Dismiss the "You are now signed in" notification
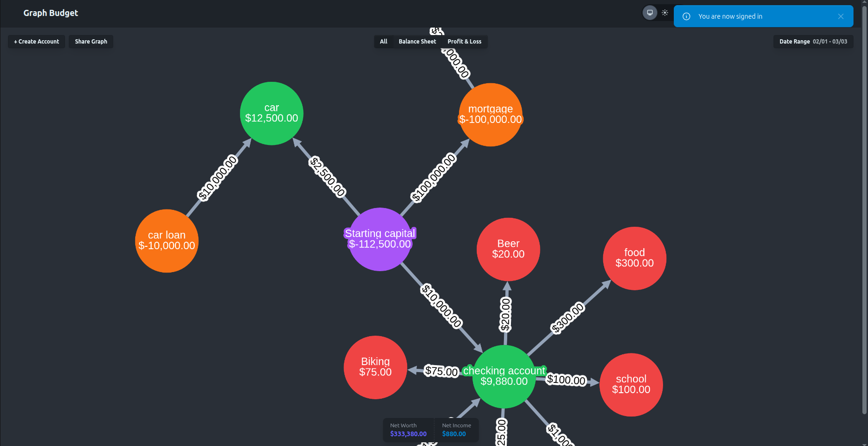The image size is (868, 446). (x=841, y=16)
